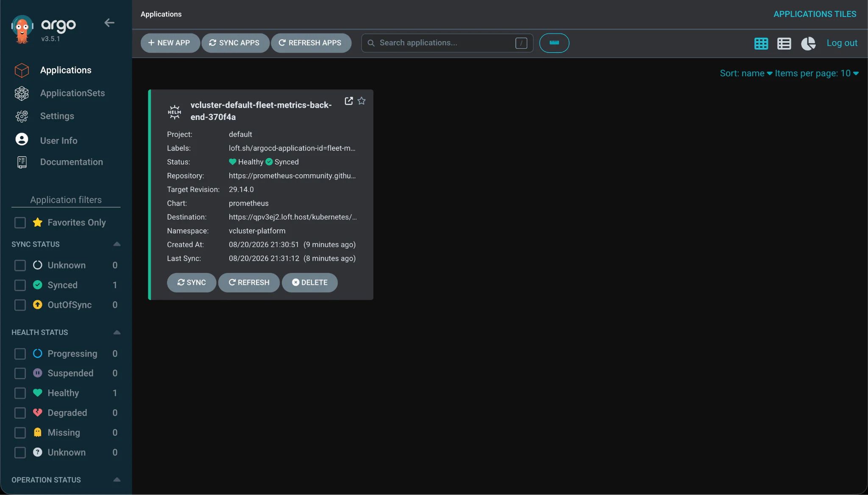
Task: Open Settings in the sidebar
Action: tap(57, 116)
